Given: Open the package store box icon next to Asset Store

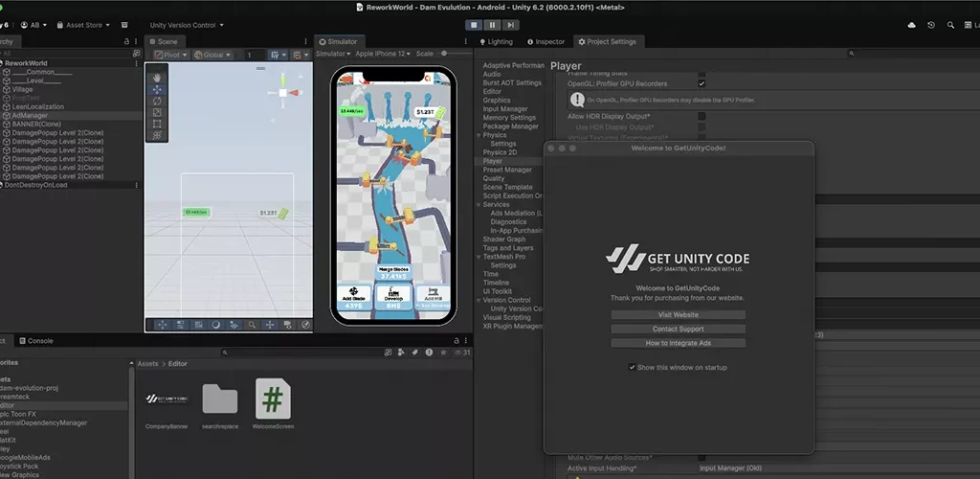Looking at the screenshot, I should coord(124,25).
